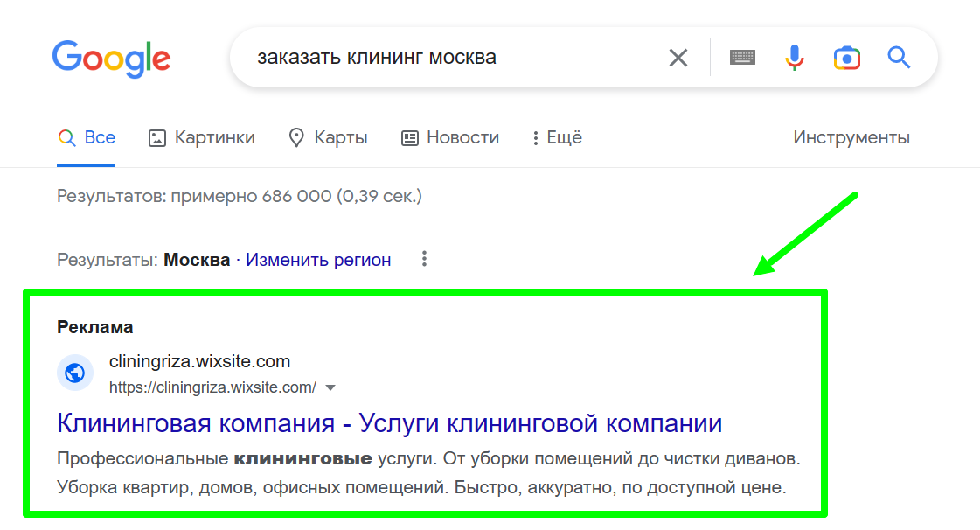Screen dimensions: 980x530
Task: Open three-dot menu next to region
Action: [424, 259]
